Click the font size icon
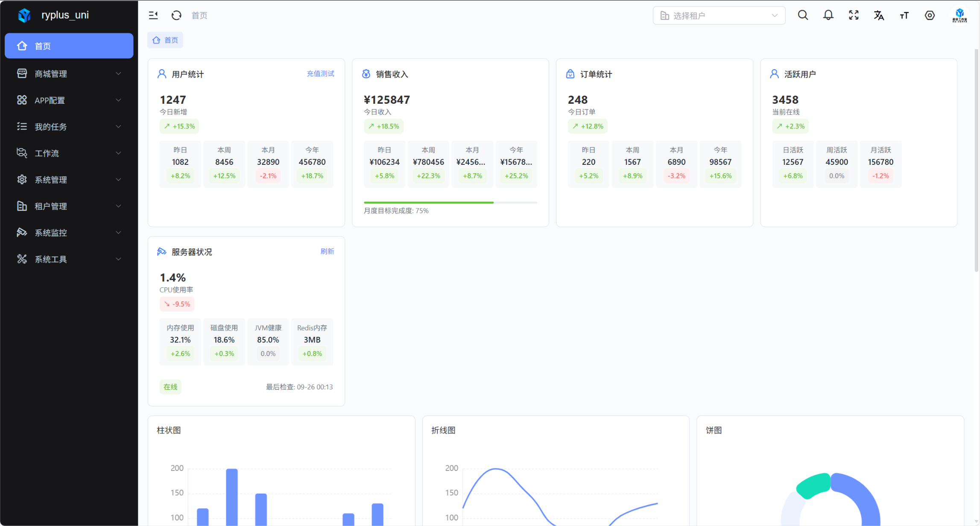The width and height of the screenshot is (980, 526). tap(904, 15)
